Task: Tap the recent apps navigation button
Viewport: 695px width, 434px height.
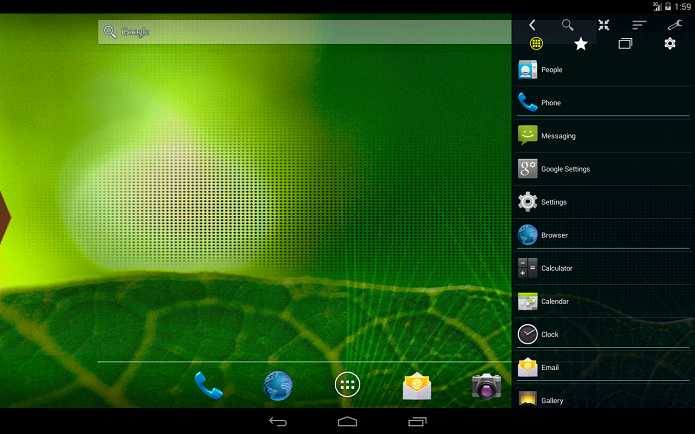Action: [417, 422]
